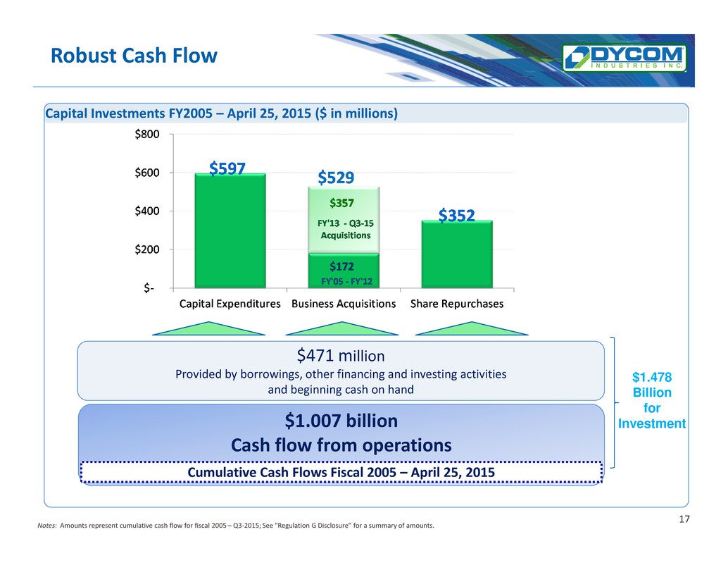The height and width of the screenshot is (563, 728).
Task: Click the 'Capital Investments FY2005 – April 25, 2015' heading
Action: [x=222, y=113]
